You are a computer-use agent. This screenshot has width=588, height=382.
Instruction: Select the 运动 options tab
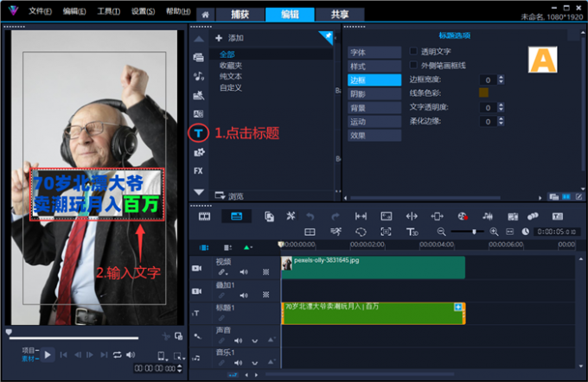tap(374, 122)
